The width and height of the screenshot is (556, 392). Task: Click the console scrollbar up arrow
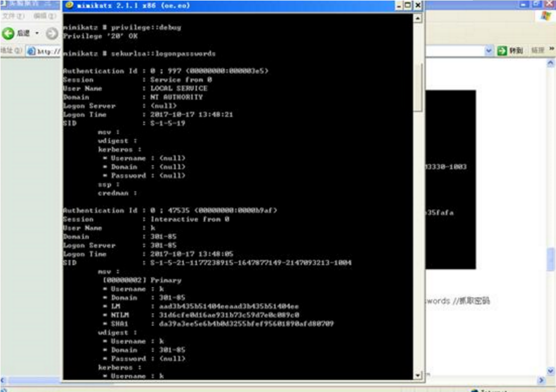[x=418, y=18]
